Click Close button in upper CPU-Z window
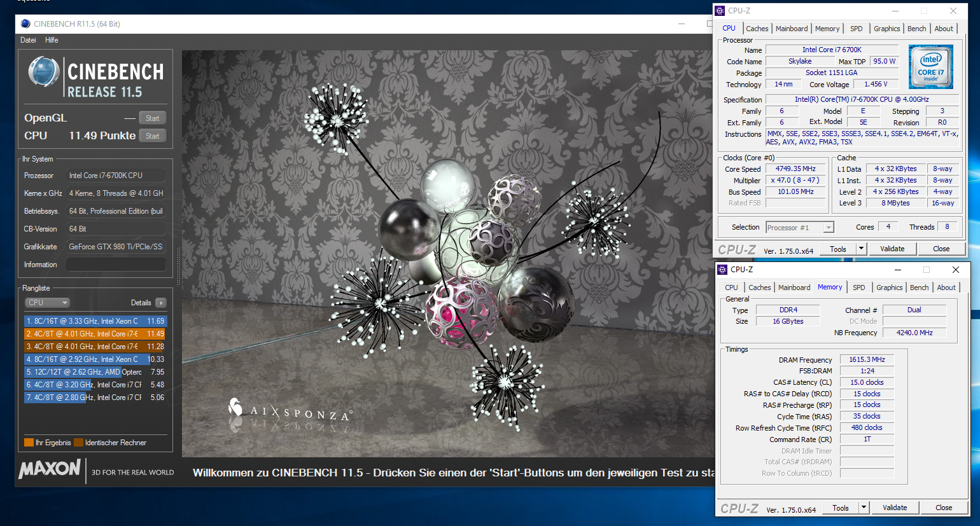 tap(941, 249)
